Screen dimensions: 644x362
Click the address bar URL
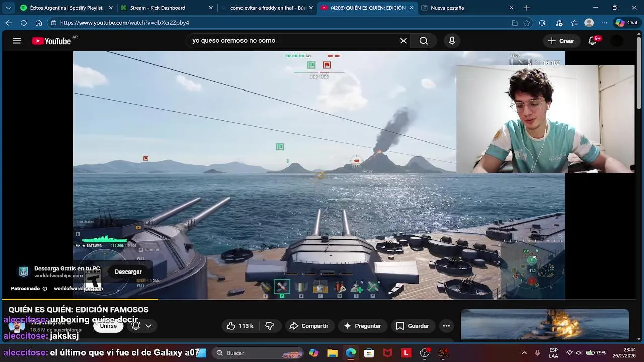coord(124,23)
